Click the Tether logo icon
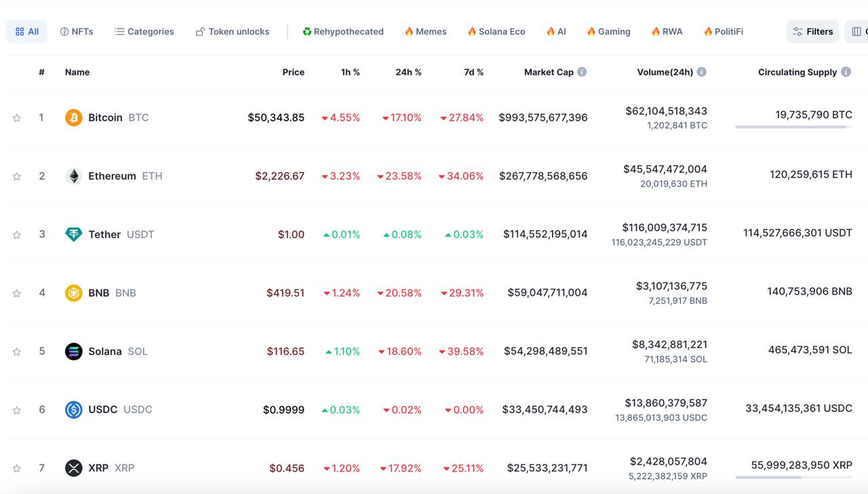 [73, 234]
